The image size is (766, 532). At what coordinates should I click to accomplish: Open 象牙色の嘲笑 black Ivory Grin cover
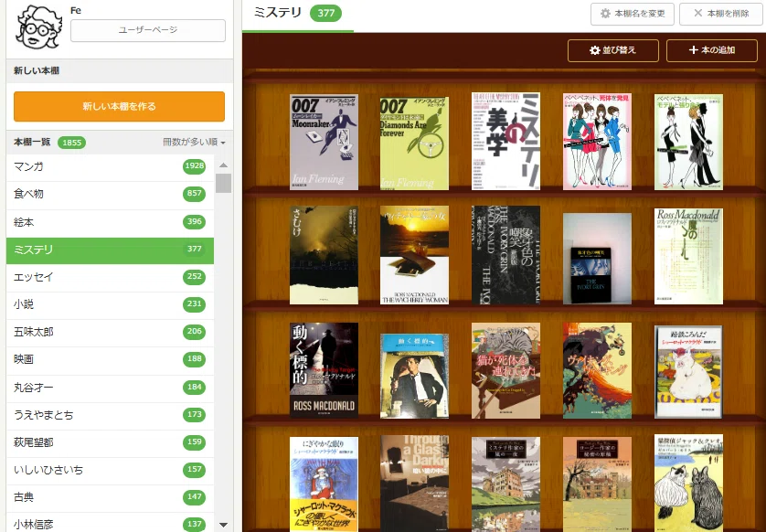pyautogui.click(x=505, y=255)
